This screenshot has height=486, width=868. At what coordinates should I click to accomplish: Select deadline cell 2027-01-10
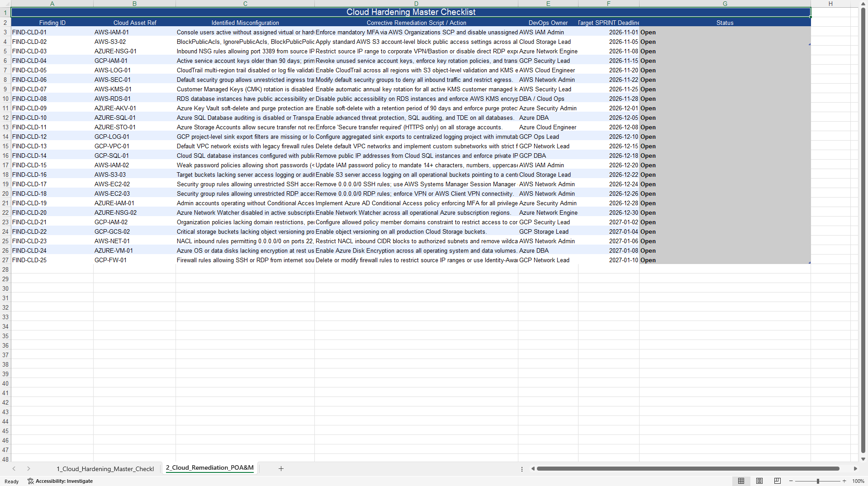pyautogui.click(x=608, y=260)
